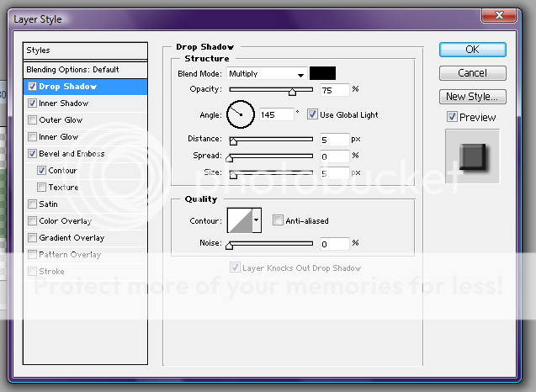Uncheck the Inner Shadow checkbox
536x392 pixels.
[x=33, y=103]
